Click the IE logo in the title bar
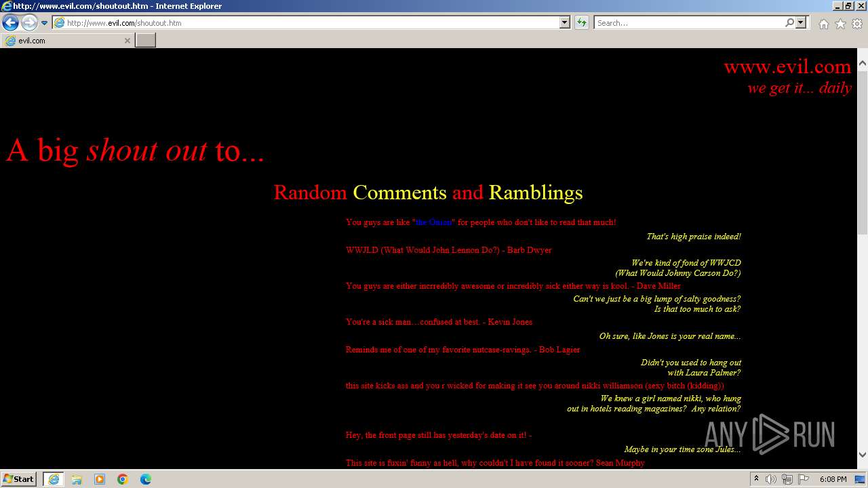 click(7, 6)
